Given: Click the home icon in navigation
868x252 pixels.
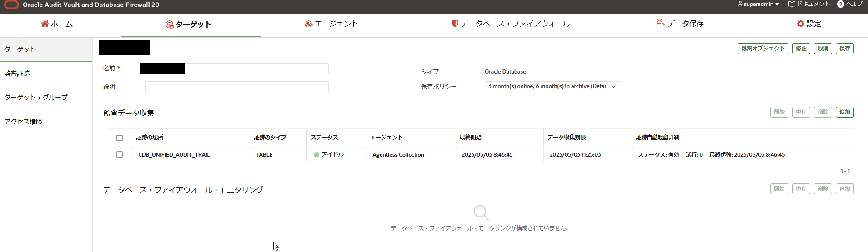Looking at the screenshot, I should 45,24.
